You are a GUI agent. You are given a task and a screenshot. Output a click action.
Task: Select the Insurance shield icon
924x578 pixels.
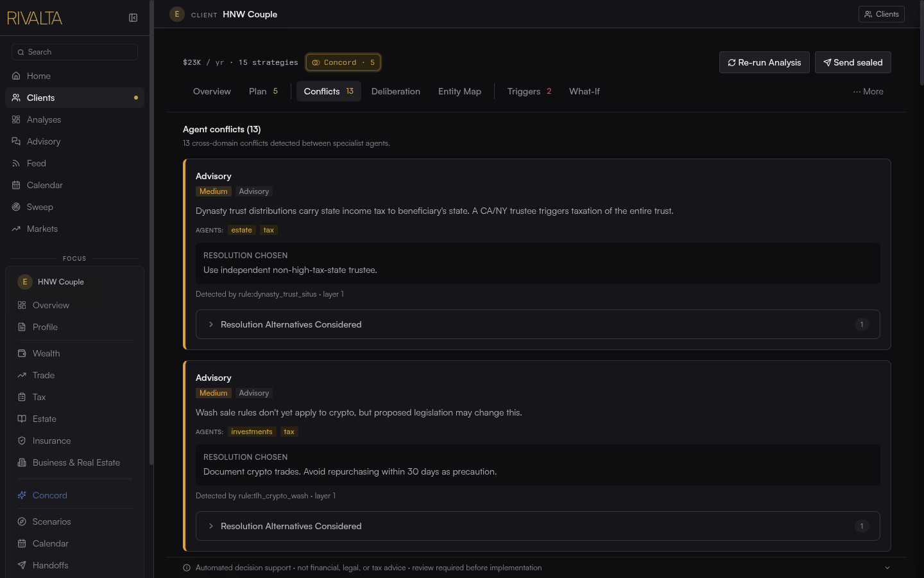(x=22, y=441)
